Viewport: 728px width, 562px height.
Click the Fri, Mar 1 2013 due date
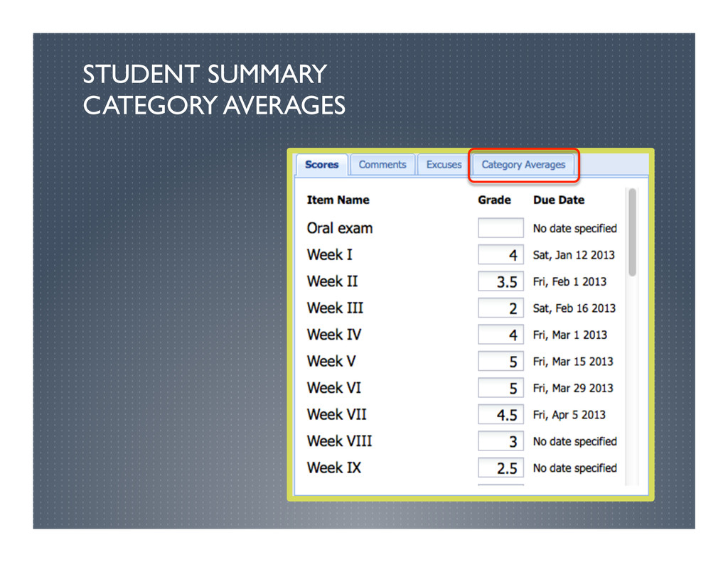570,335
